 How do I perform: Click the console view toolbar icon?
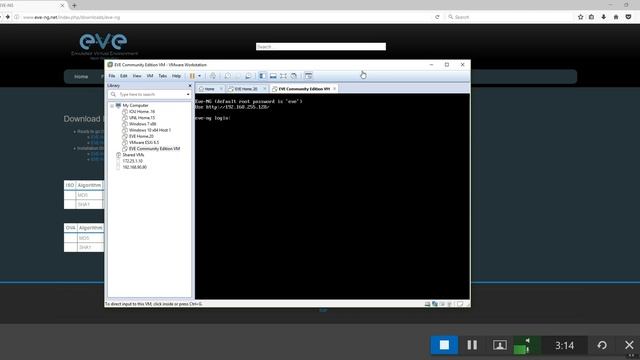point(309,76)
